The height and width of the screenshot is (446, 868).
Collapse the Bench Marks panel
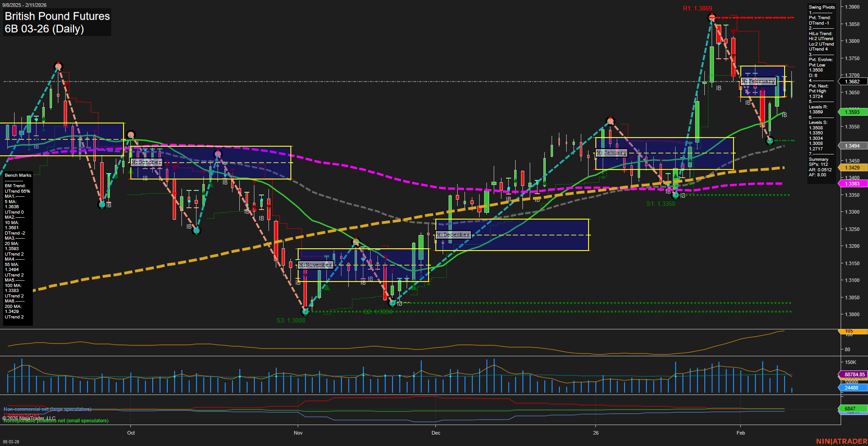tap(17, 175)
